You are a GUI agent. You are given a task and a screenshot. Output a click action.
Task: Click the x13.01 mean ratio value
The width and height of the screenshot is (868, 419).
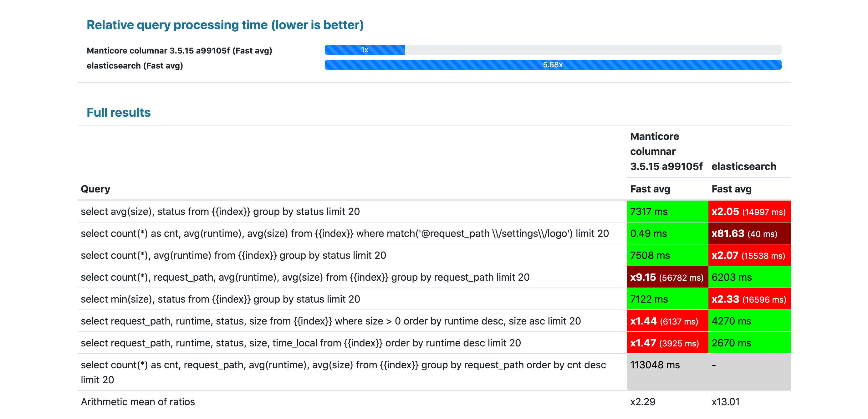coord(725,402)
